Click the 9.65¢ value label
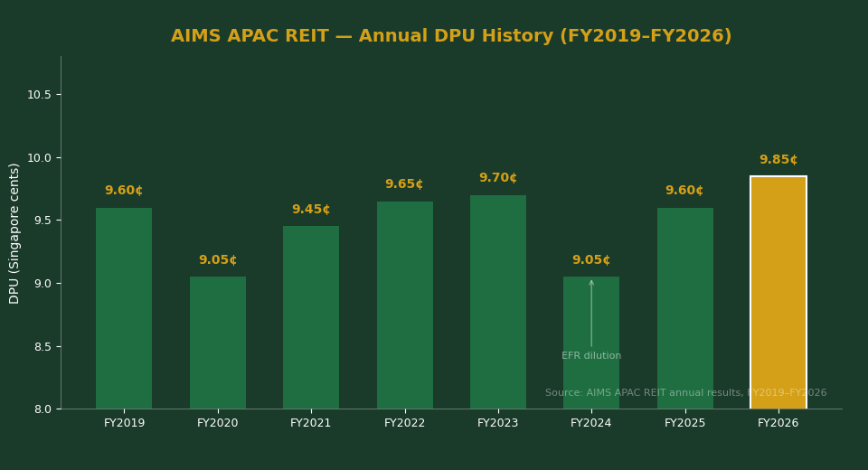Viewport: 868px width, 470px height. [404, 184]
